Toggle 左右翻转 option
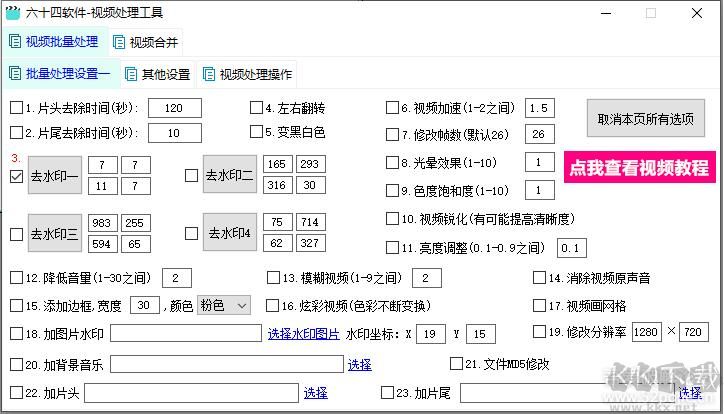Screen dimensions: 724x414 click(256, 108)
